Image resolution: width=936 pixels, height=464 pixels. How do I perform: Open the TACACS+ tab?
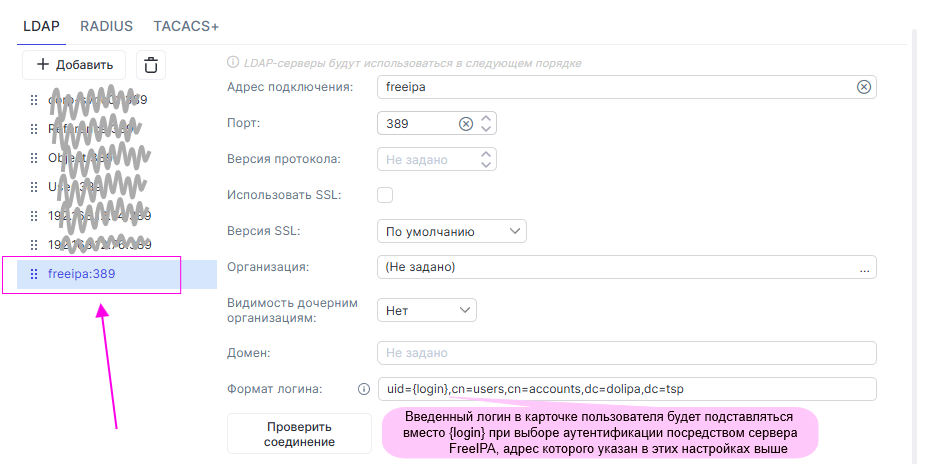[x=186, y=26]
